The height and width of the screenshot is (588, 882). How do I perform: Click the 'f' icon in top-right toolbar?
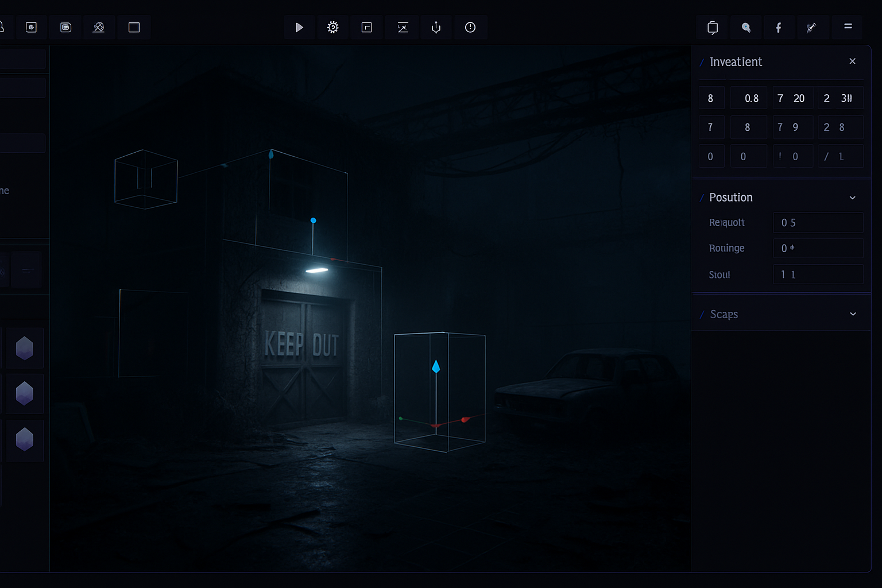coord(779,28)
